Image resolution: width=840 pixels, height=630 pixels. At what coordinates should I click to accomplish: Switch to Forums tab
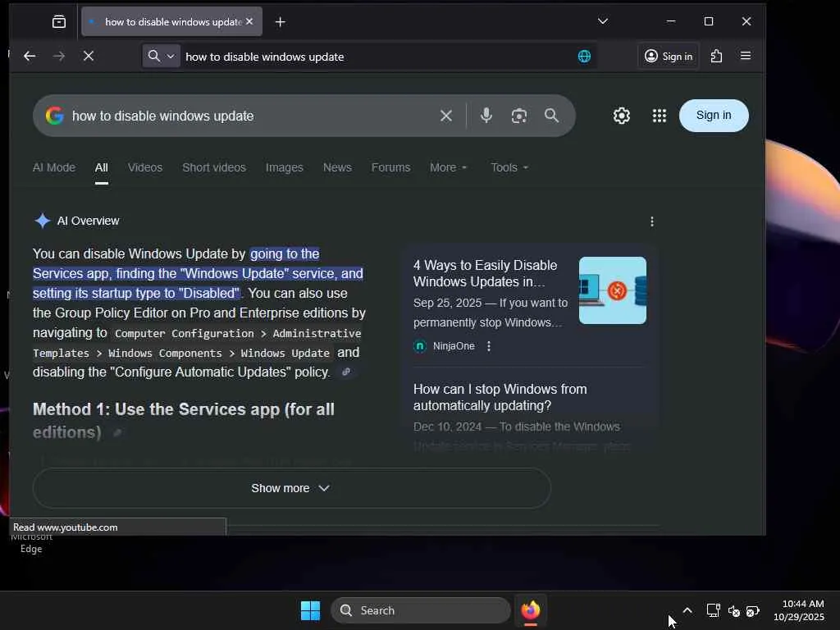[x=390, y=167]
